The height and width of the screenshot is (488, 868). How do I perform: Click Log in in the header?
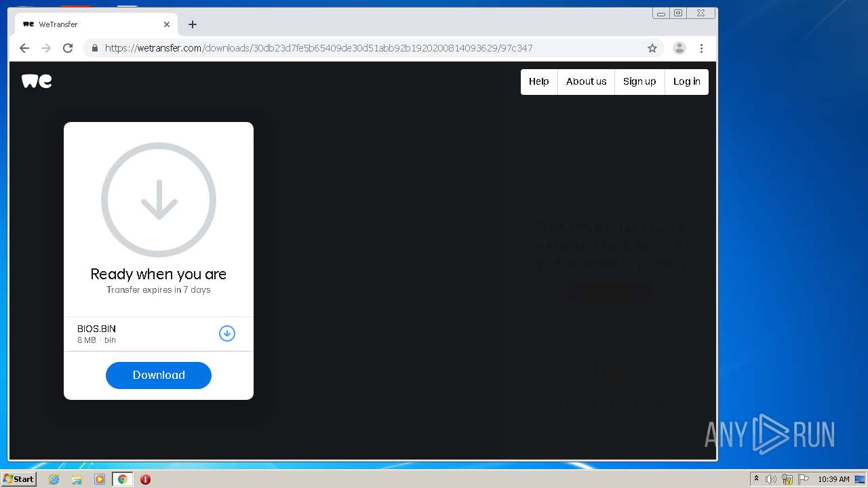coord(686,81)
